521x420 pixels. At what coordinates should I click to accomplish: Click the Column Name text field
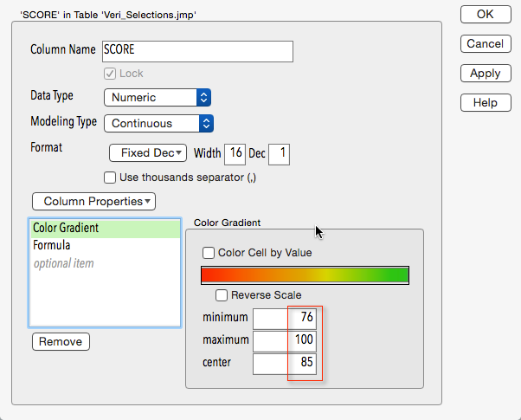point(197,51)
